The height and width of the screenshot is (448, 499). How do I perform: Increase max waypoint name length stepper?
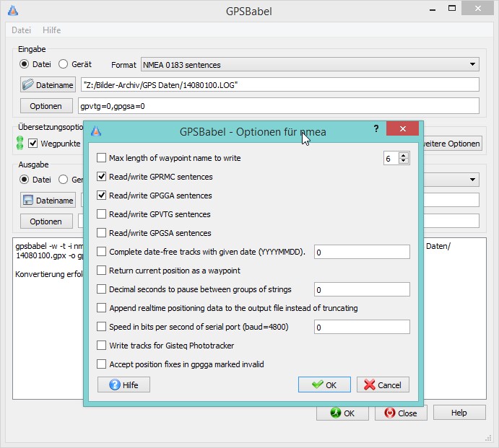404,154
